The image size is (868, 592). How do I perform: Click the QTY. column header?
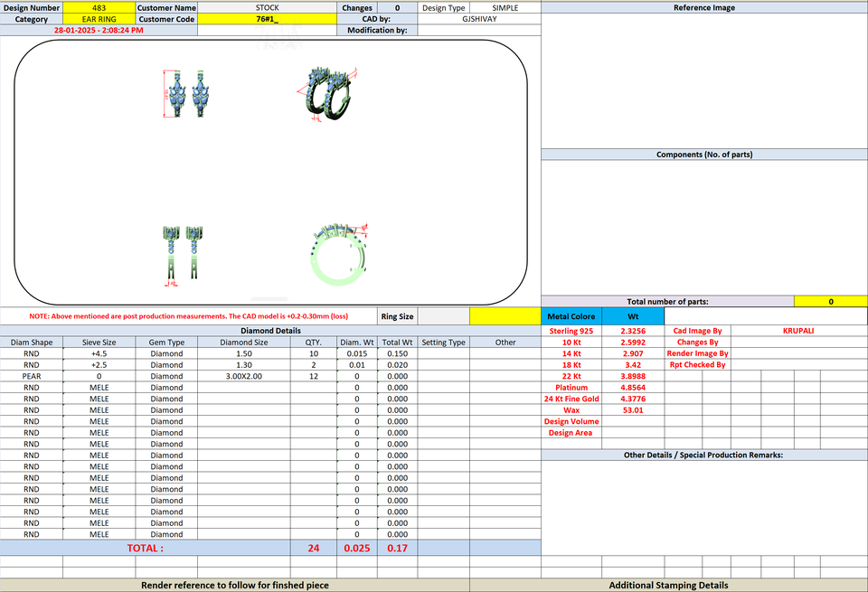(x=314, y=343)
